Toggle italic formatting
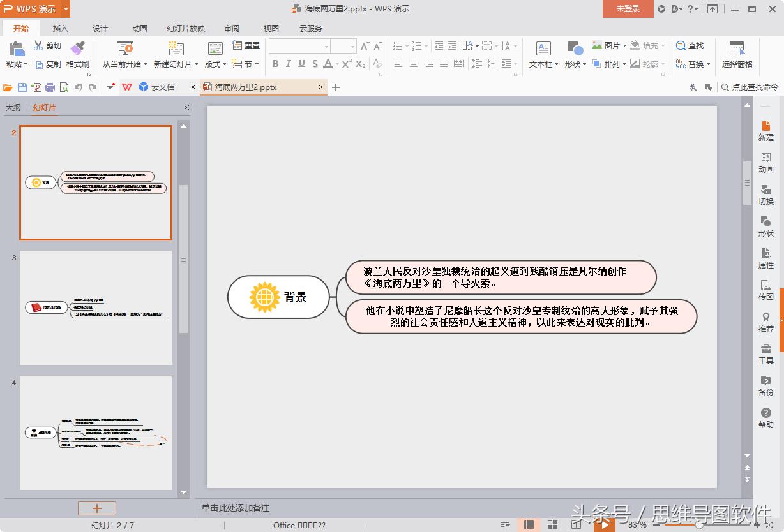This screenshot has width=784, height=532. 289,64
